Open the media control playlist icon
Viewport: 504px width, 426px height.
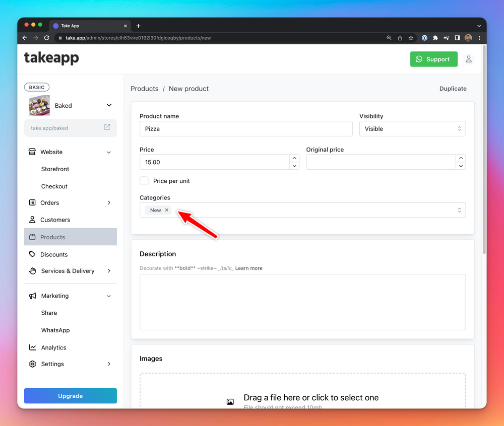tap(446, 38)
